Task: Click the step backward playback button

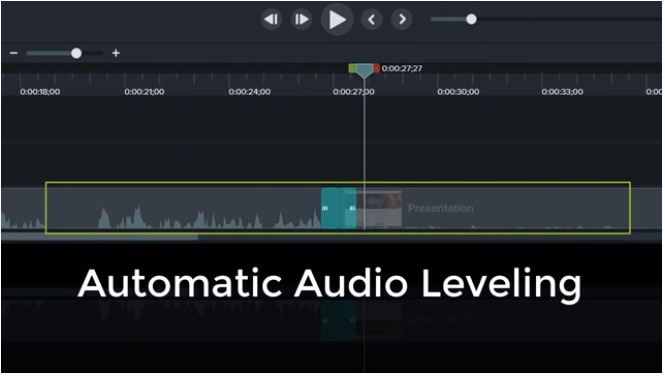Action: [x=271, y=19]
